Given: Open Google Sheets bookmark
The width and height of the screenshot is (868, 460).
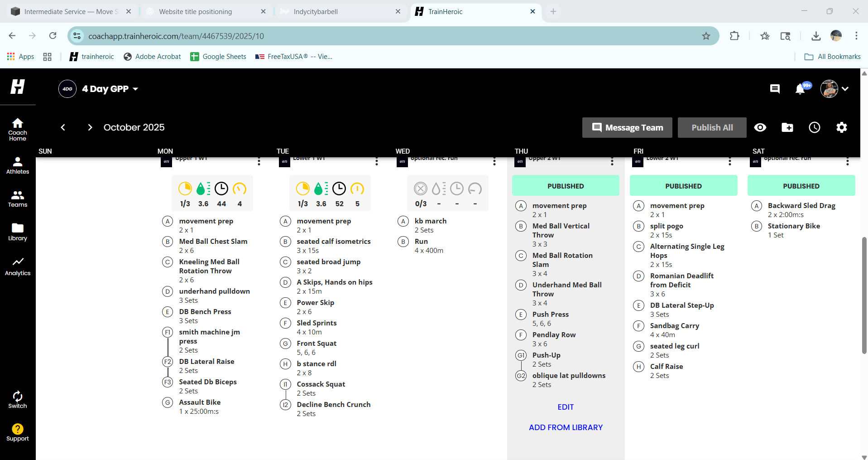Looking at the screenshot, I should pos(218,57).
